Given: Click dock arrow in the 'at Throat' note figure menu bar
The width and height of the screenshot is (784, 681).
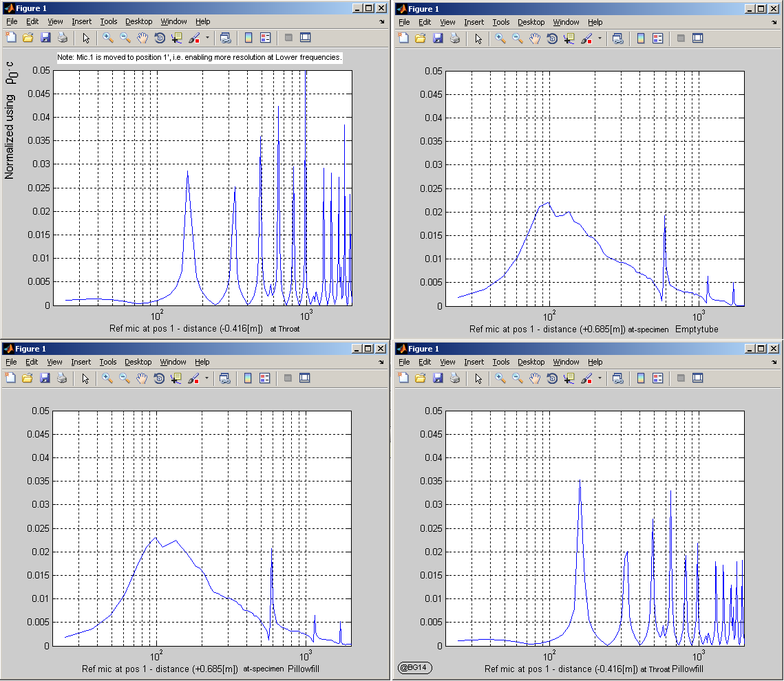Looking at the screenshot, I should click(382, 21).
